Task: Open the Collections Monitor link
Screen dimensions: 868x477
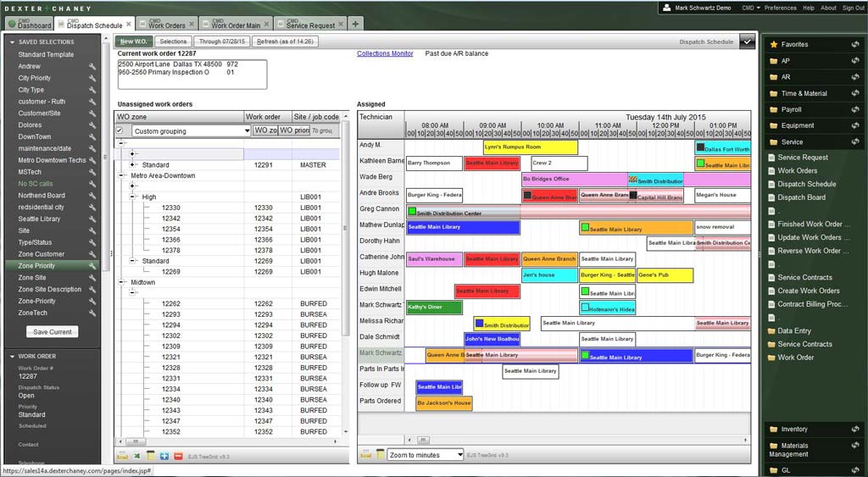Action: 385,53
